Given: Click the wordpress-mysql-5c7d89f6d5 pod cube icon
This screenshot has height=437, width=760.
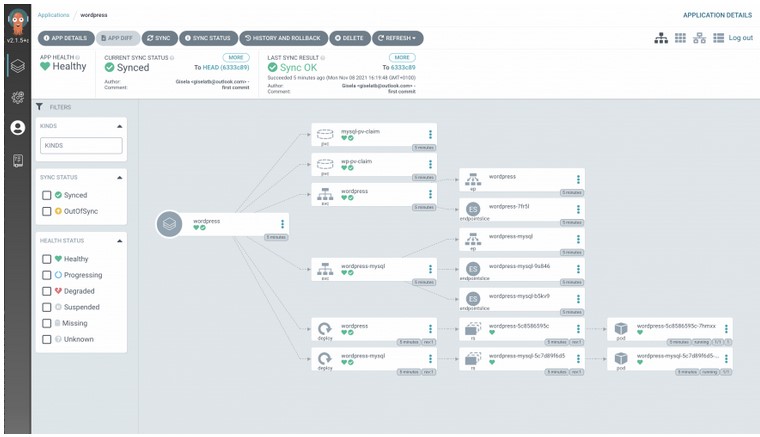Looking at the screenshot, I should 621,359.
